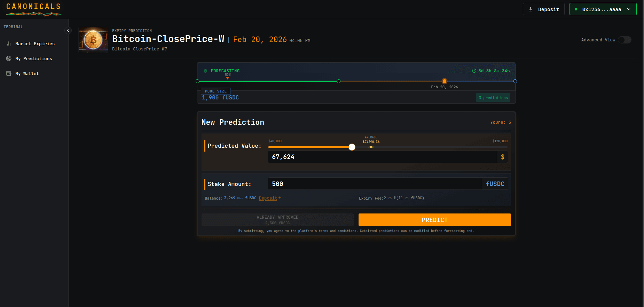
Task: Click the Bitcoin-ClosePrice-W7 subtitle
Action: pyautogui.click(x=140, y=49)
